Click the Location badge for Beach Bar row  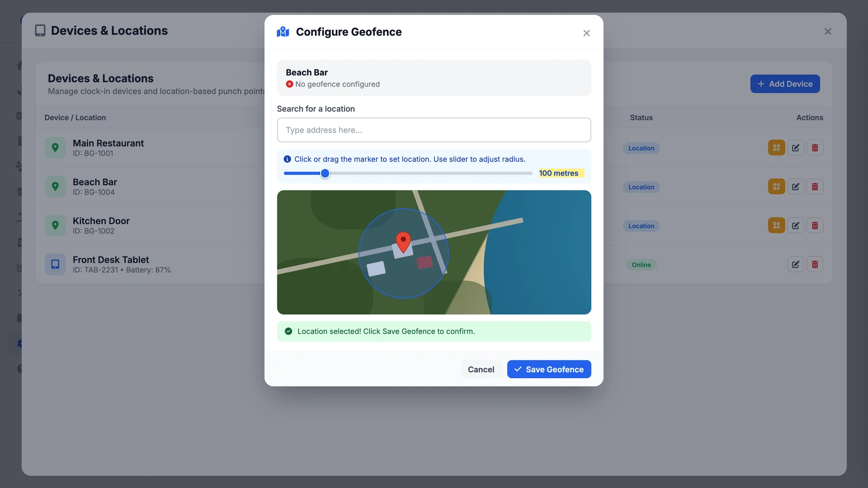pyautogui.click(x=641, y=187)
